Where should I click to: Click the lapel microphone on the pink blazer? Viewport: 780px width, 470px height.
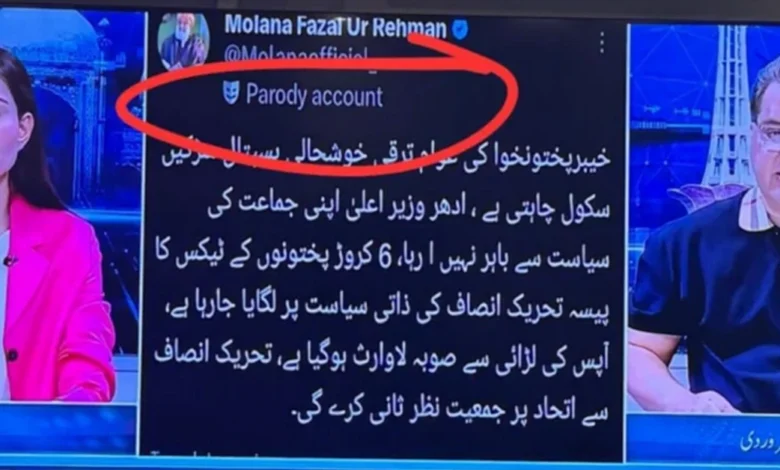click(8, 261)
